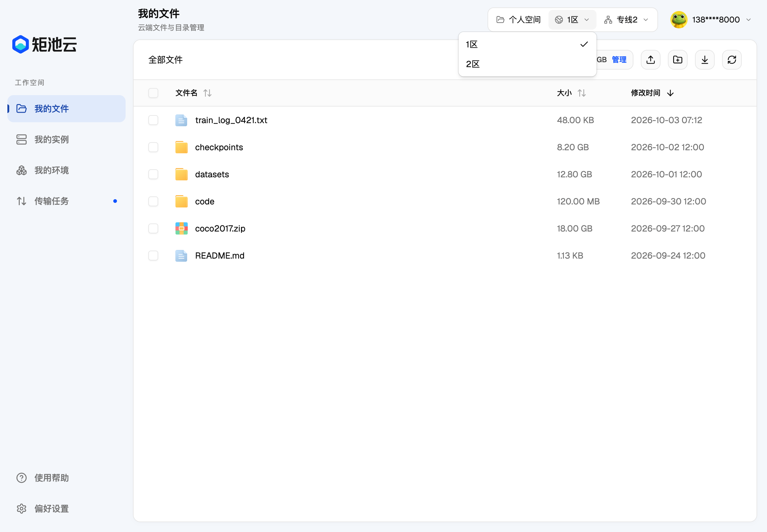Screen dimensions: 767x532
Task: Go to 我的环境 in the sidebar
Action: point(66,170)
